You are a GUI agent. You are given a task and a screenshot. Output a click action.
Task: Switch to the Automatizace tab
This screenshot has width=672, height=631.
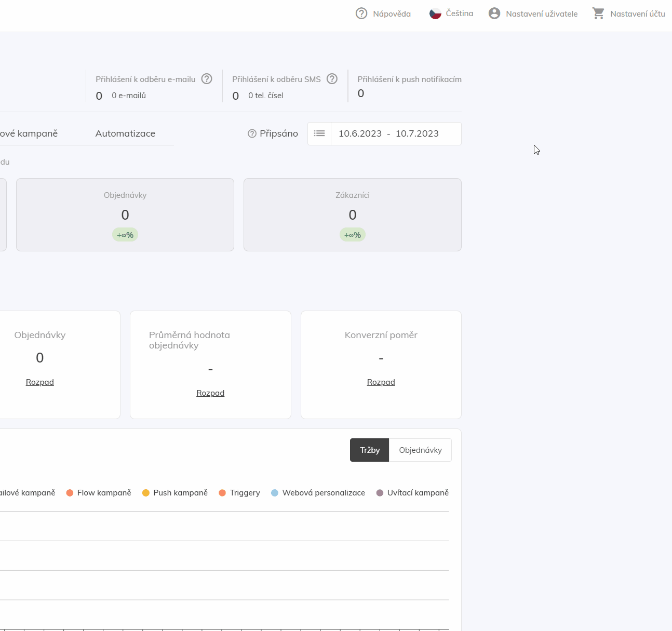[125, 133]
